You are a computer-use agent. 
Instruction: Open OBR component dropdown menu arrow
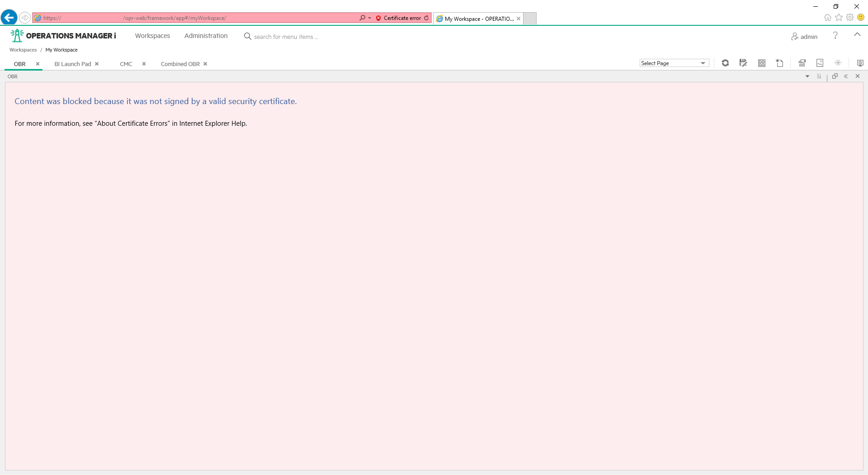pyautogui.click(x=807, y=76)
